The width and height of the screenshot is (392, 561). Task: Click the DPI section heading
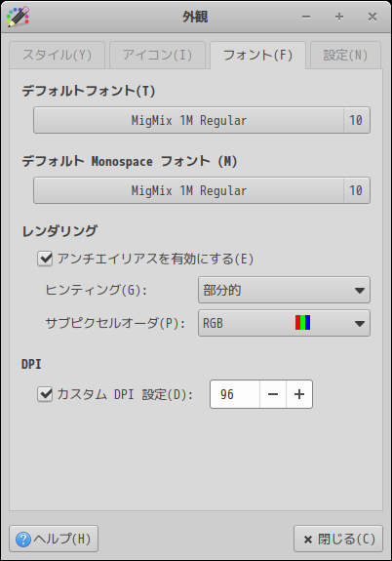coord(31,364)
